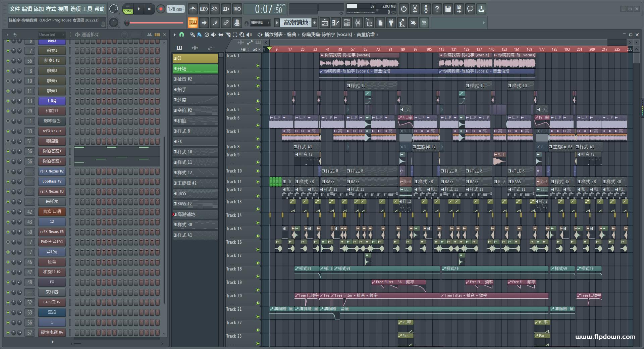Select the 开场 pattern in picker
The height and width of the screenshot is (349, 644).
coord(195,69)
